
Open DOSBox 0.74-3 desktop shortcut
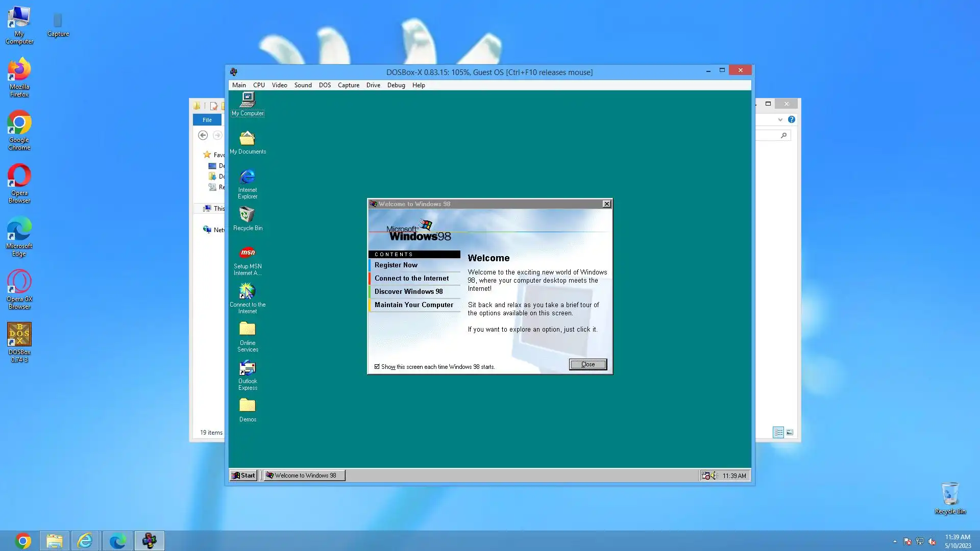pos(19,335)
